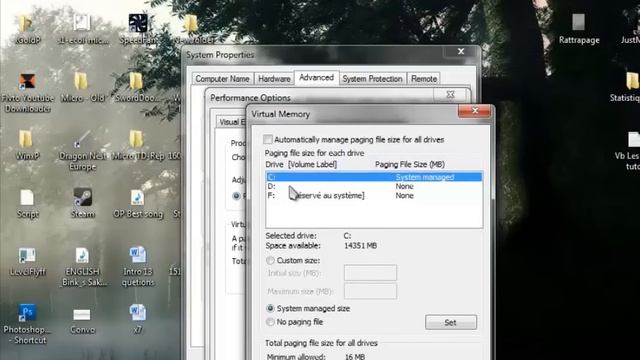This screenshot has width=640, height=360.
Task: Choose the No paging file option
Action: pyautogui.click(x=270, y=322)
